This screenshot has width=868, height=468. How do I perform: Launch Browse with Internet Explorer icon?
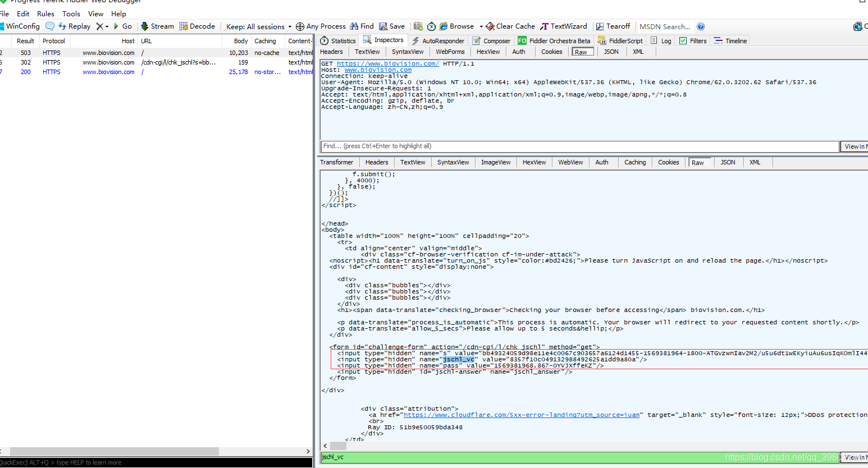click(456, 26)
